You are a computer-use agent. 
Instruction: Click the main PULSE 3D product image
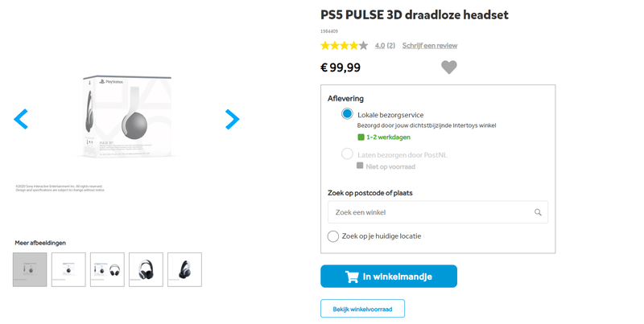coord(126,118)
